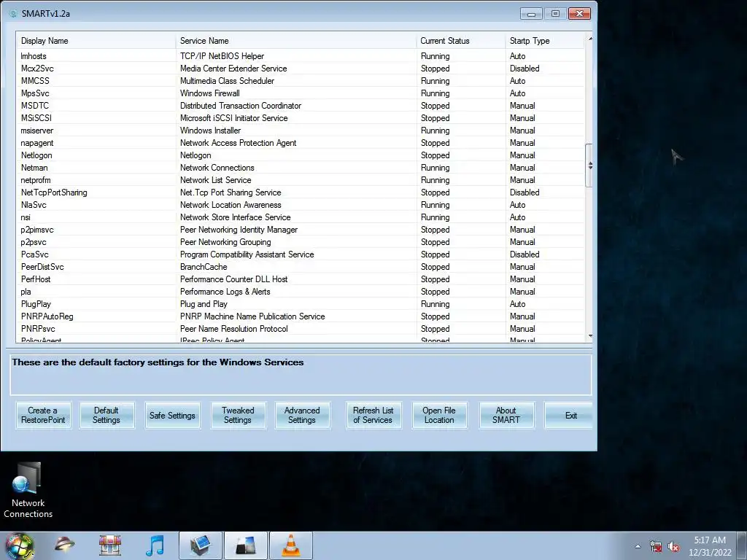Click Disabled startup type of PcaSvc
This screenshot has height=560, width=747.
(525, 254)
